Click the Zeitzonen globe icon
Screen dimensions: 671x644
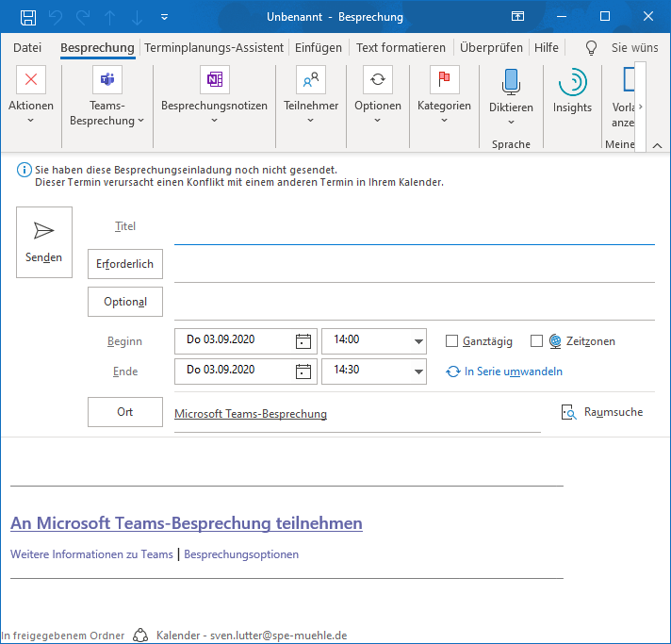click(x=555, y=341)
